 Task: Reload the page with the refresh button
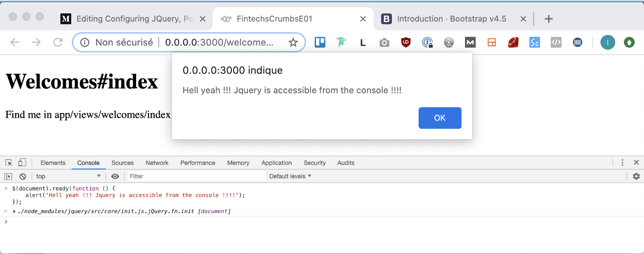[x=58, y=42]
